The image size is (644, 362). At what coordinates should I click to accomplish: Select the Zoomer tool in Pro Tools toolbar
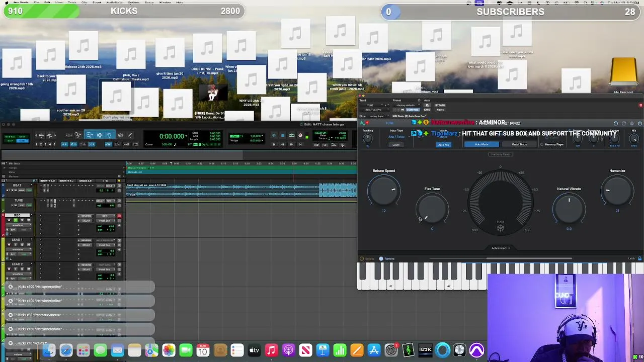pos(78,135)
